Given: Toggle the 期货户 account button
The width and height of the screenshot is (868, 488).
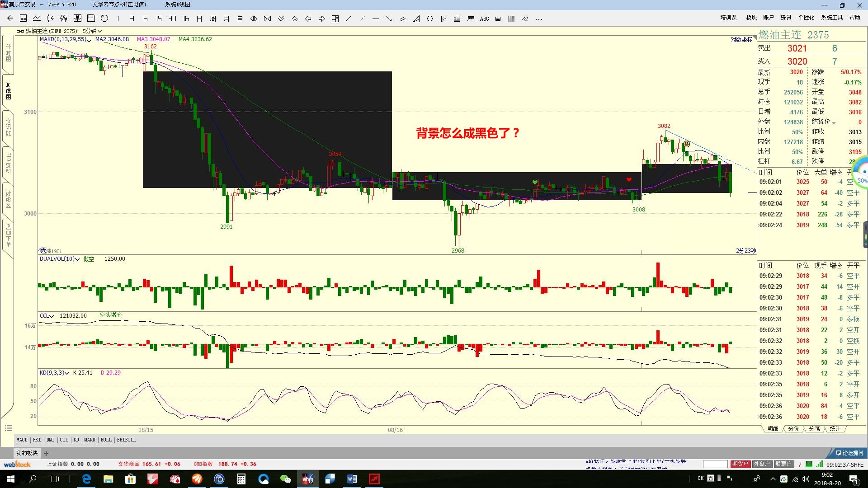Looking at the screenshot, I should coord(740,464).
